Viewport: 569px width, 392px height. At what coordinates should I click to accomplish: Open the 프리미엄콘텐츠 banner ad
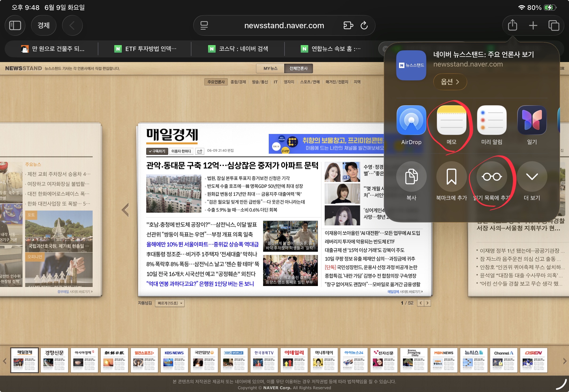pyautogui.click(x=327, y=144)
